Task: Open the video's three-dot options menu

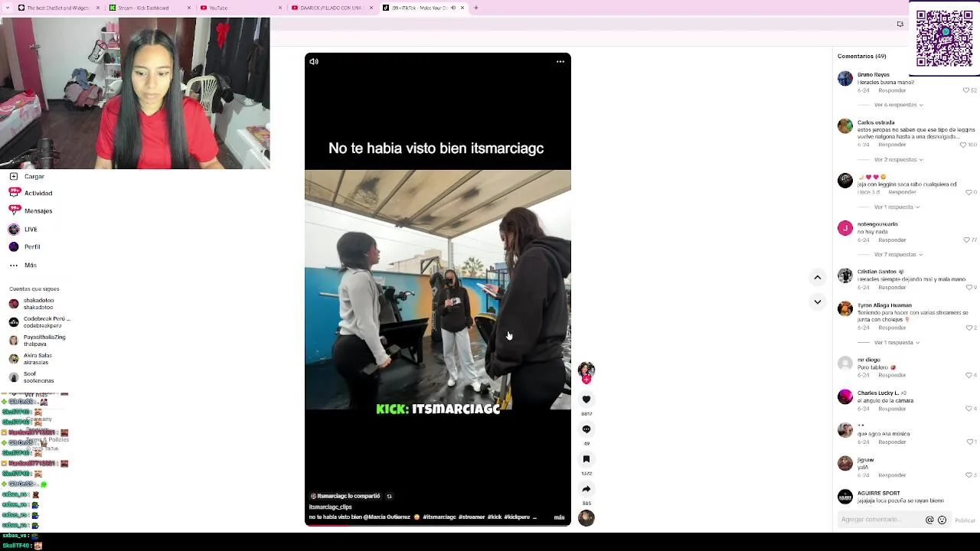Action: coord(560,62)
